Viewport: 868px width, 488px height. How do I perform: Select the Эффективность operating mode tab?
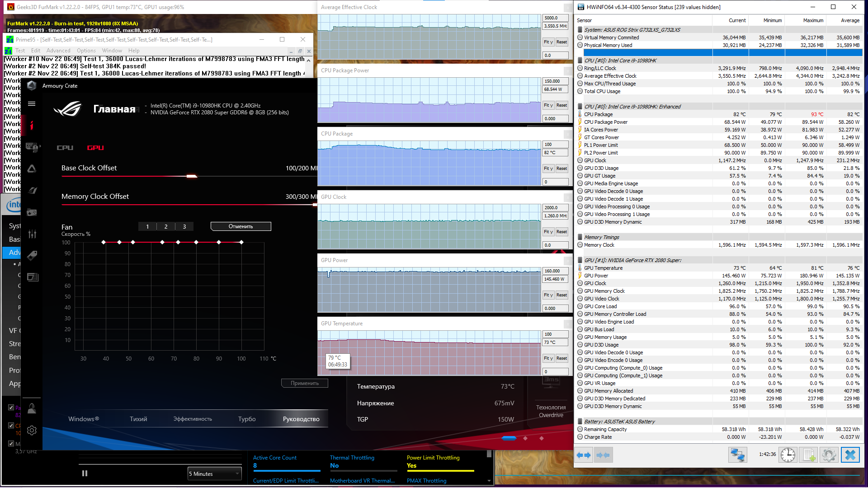coord(193,419)
